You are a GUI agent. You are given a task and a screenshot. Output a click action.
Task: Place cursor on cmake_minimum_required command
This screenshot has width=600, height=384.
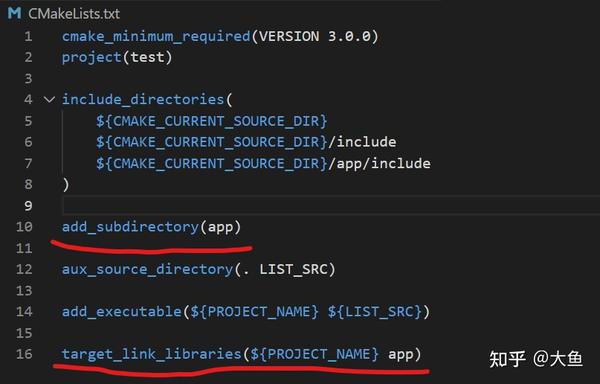point(156,36)
